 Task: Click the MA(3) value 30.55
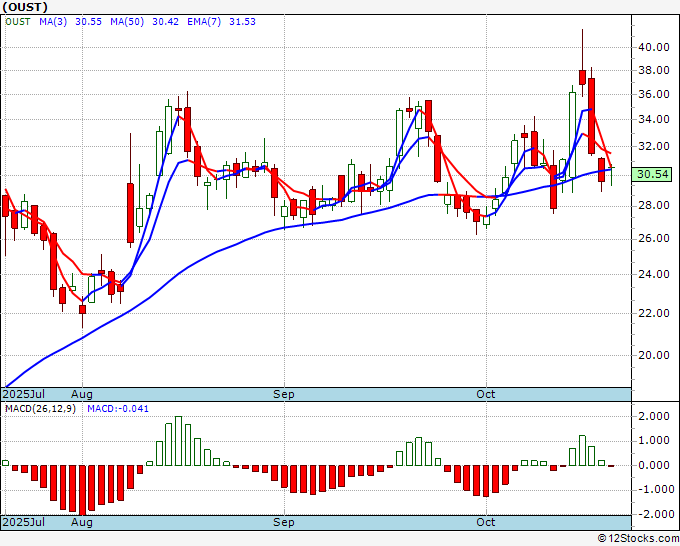click(x=88, y=22)
